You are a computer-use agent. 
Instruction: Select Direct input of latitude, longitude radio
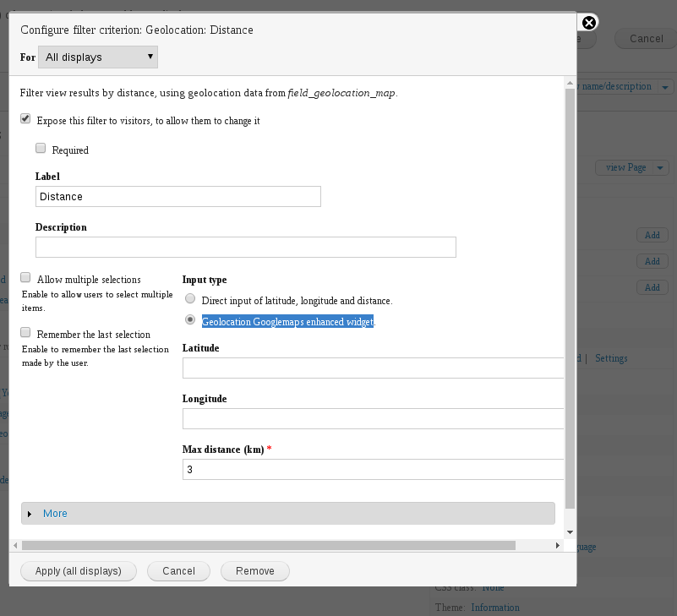190,299
